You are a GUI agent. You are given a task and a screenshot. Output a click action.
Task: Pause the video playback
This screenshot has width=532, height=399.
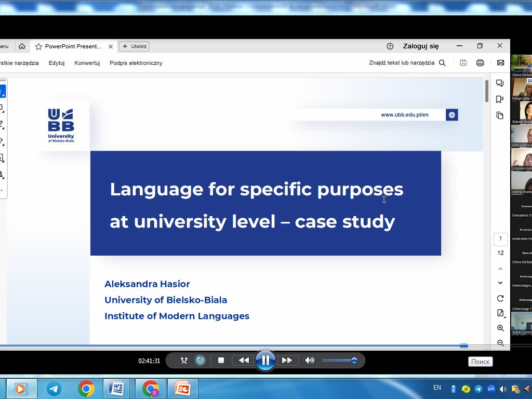tap(265, 361)
